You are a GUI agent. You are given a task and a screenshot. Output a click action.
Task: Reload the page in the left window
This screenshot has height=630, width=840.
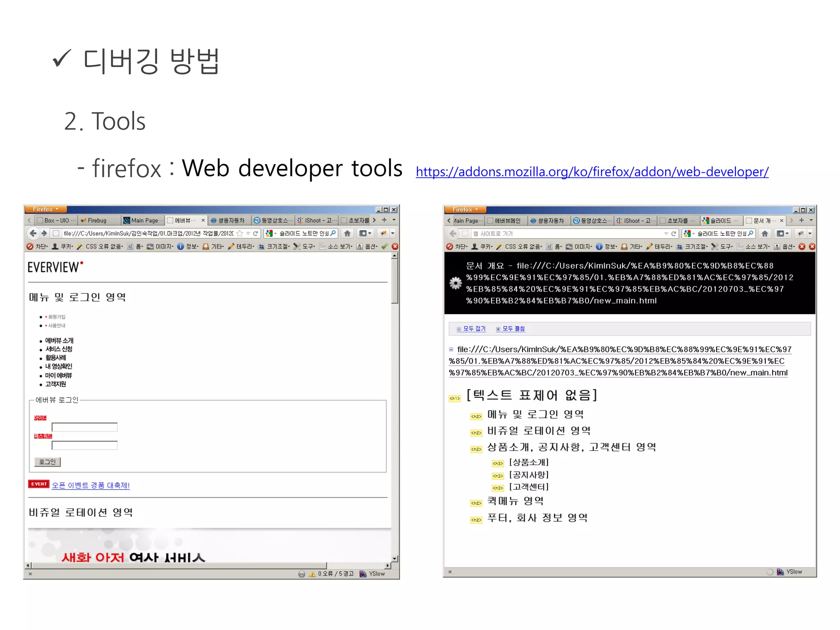click(256, 233)
